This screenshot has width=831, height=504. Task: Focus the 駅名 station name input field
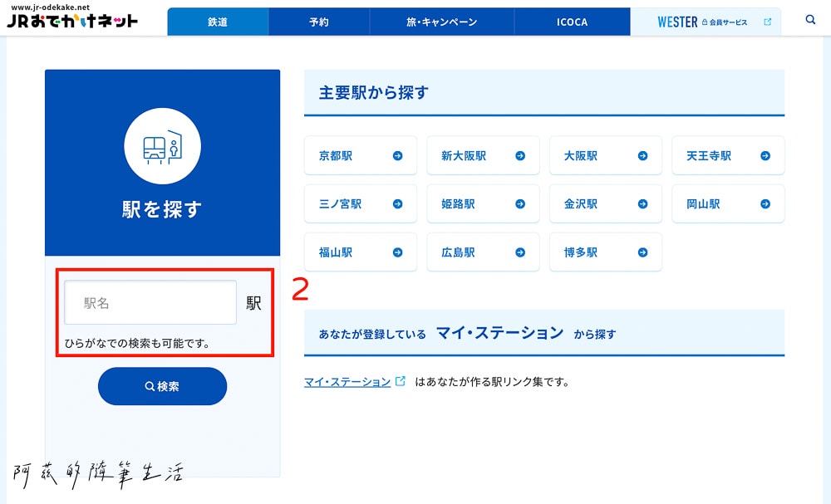tap(150, 302)
